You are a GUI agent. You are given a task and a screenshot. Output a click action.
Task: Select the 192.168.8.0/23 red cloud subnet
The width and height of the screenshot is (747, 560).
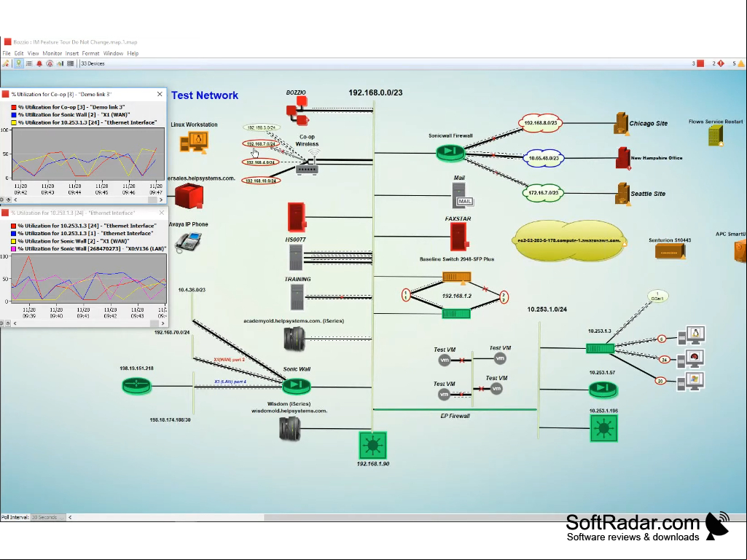tap(540, 123)
